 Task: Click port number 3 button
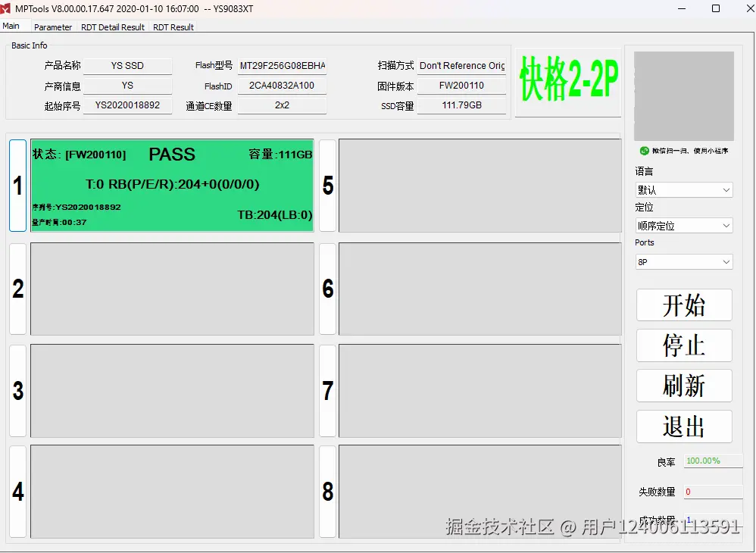(18, 391)
